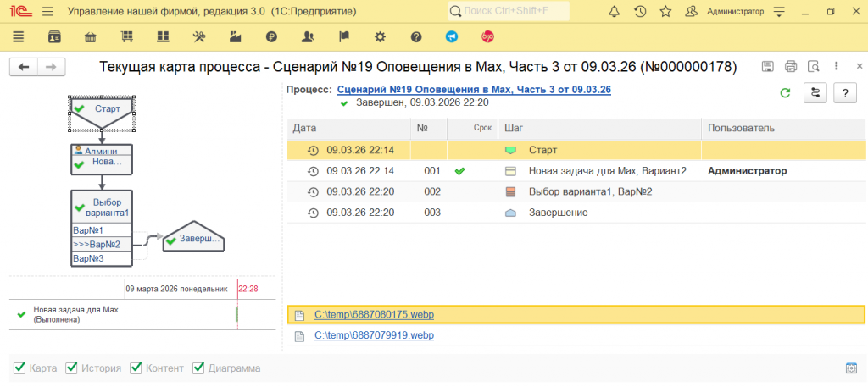Toggle the Диаграмма checkbox
Screen dimensions: 868x387
point(198,368)
